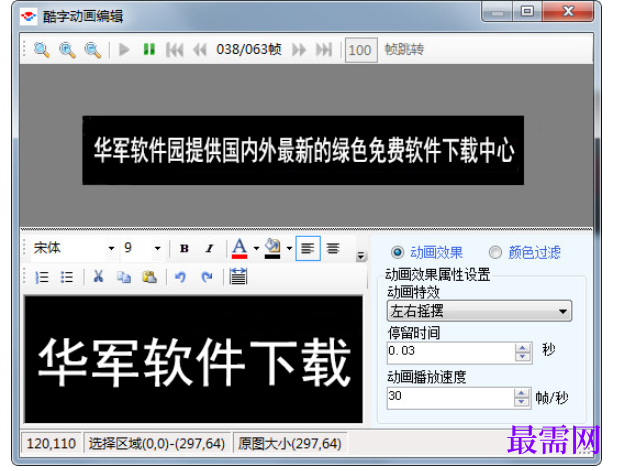Click the 酷字动画编辑 window app icon
This screenshot has height=471, width=619.
28,17
